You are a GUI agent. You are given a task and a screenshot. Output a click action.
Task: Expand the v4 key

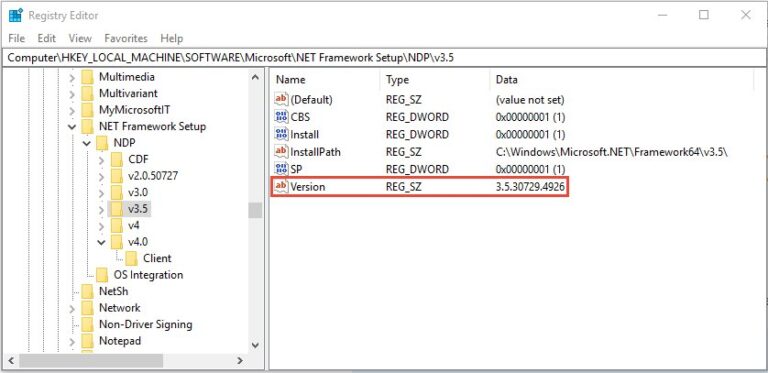pos(101,226)
